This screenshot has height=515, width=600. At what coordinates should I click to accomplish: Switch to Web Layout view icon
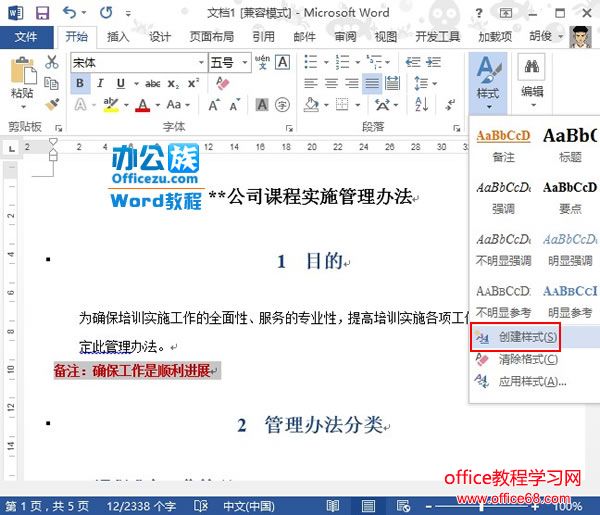point(403,506)
